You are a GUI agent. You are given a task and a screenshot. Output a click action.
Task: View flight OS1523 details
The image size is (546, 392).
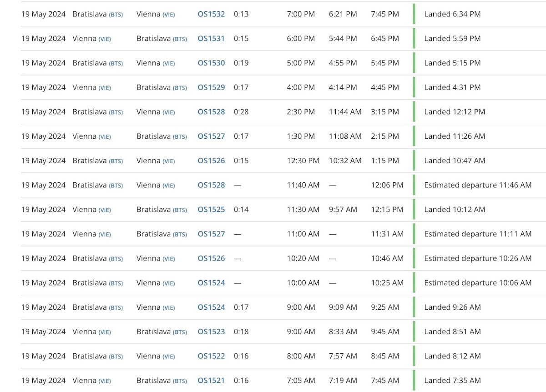(211, 332)
